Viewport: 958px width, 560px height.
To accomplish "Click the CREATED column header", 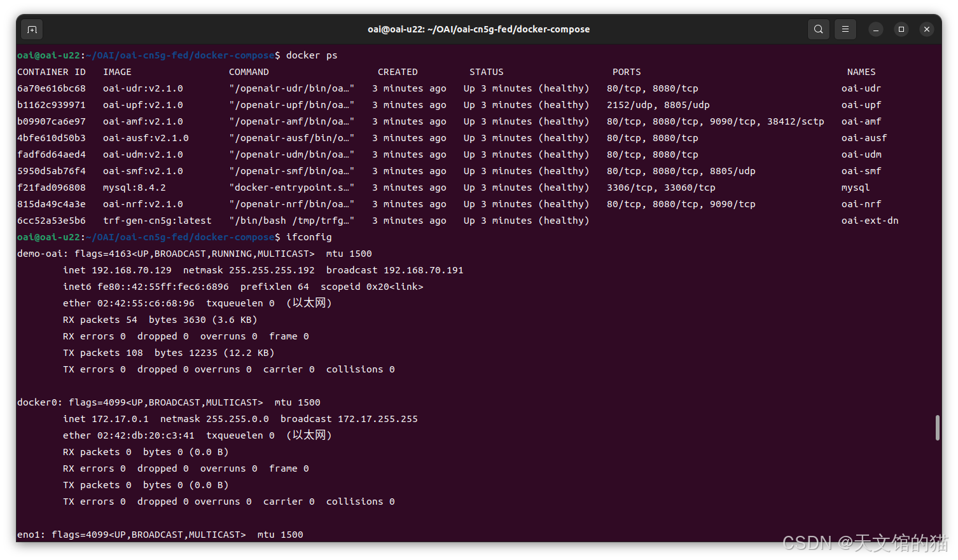I will 398,72.
